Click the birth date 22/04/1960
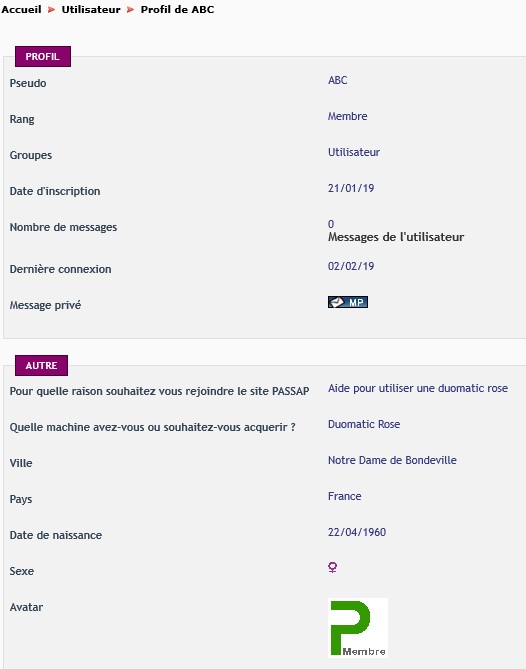This screenshot has width=526, height=669. [x=357, y=532]
